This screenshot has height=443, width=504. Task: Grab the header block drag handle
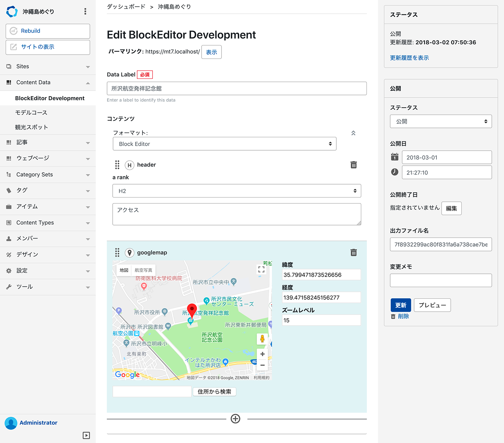coord(117,165)
